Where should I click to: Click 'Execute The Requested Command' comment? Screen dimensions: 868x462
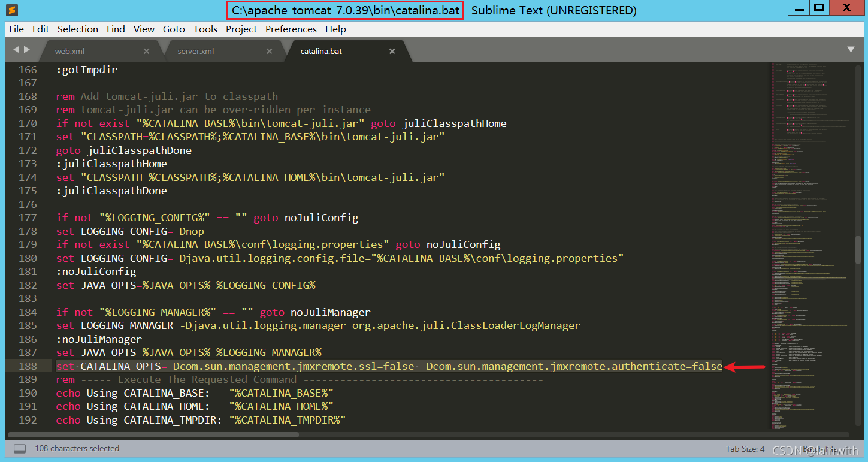pyautogui.click(x=207, y=379)
